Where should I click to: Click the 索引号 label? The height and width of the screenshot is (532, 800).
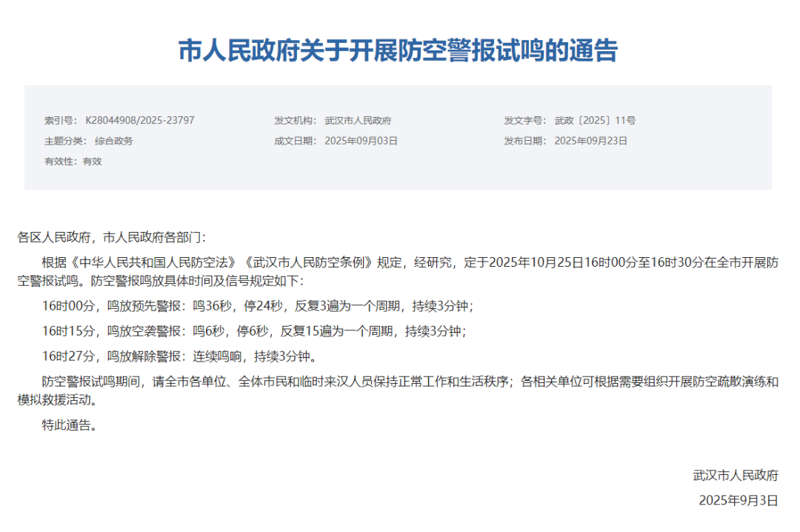click(x=60, y=120)
